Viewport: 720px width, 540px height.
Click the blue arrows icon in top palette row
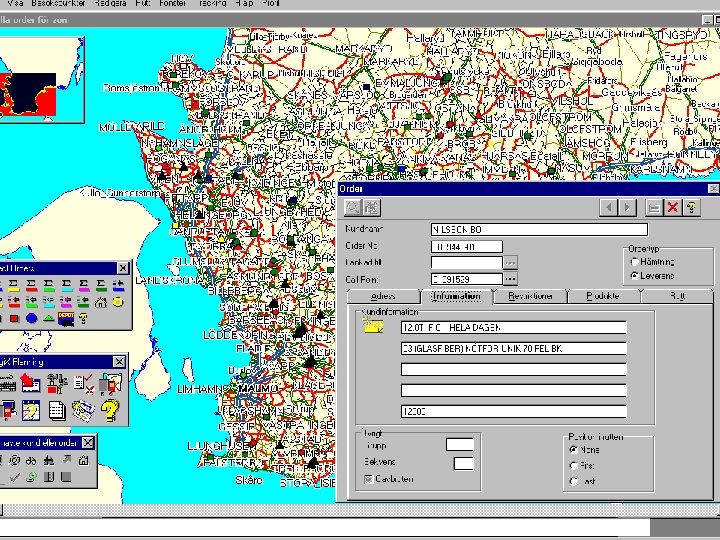[118, 286]
